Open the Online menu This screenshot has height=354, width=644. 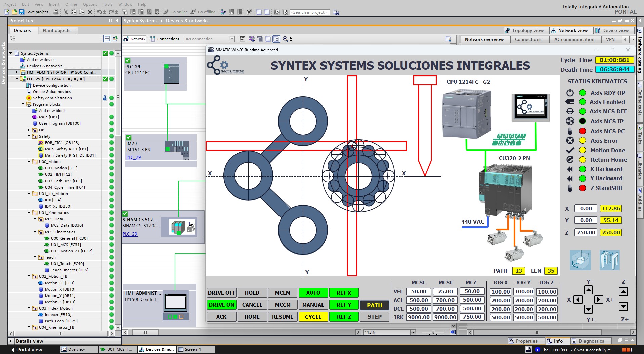click(71, 4)
